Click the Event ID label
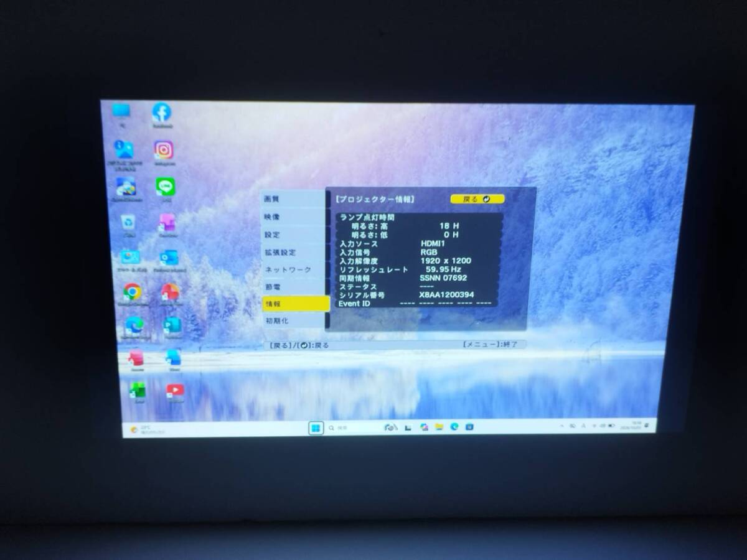The image size is (747, 560). pos(354,304)
